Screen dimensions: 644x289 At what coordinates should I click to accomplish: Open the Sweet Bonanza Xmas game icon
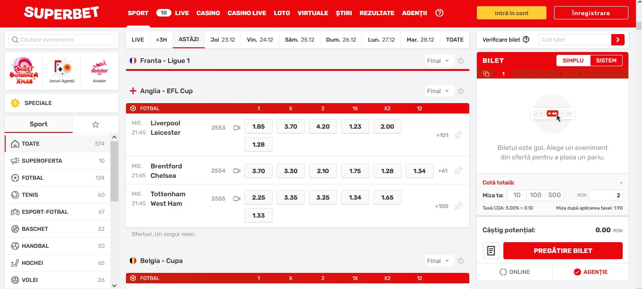pos(24,71)
